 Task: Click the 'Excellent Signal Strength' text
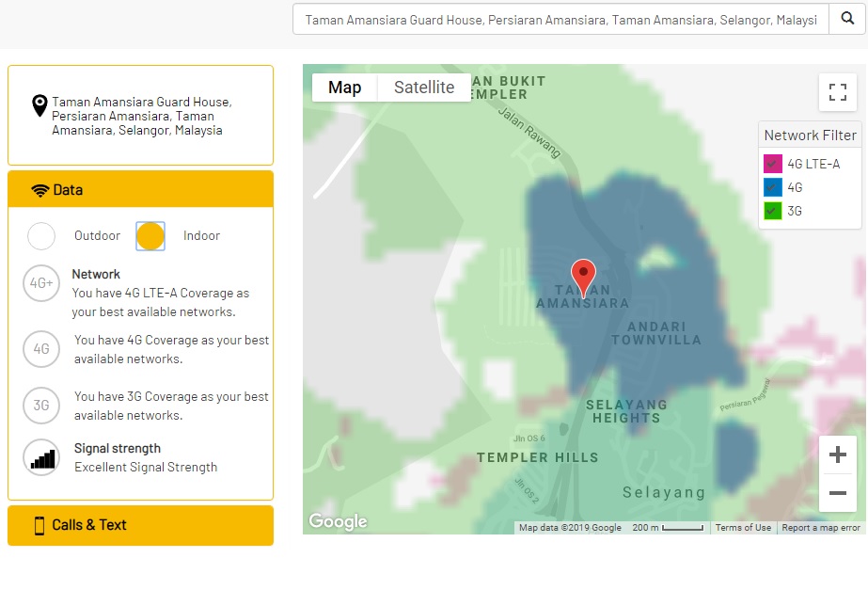(146, 467)
